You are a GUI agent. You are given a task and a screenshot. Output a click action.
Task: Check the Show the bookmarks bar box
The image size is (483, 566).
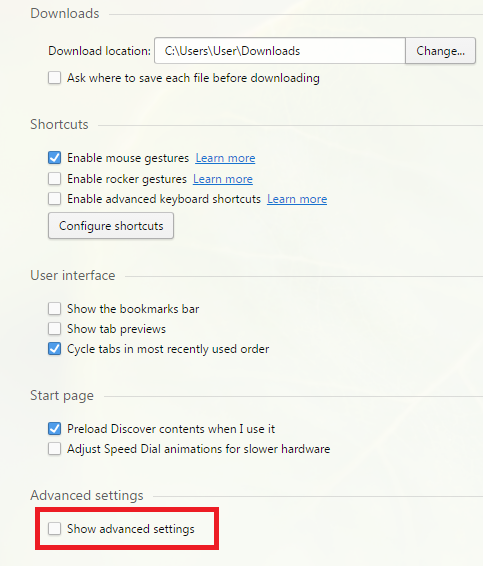coord(55,309)
